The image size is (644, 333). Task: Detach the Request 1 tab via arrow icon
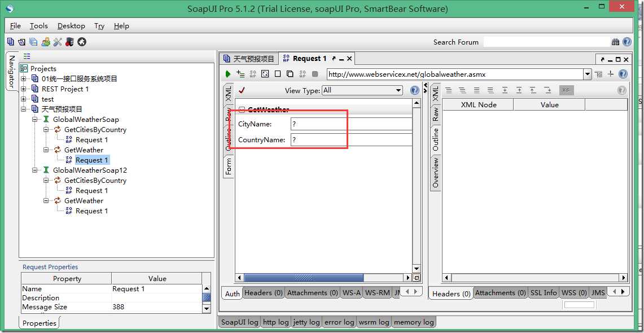pyautogui.click(x=334, y=59)
